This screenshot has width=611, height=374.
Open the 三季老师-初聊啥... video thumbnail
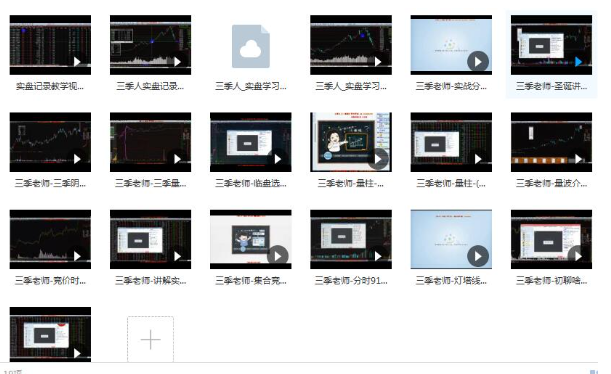pyautogui.click(x=551, y=239)
